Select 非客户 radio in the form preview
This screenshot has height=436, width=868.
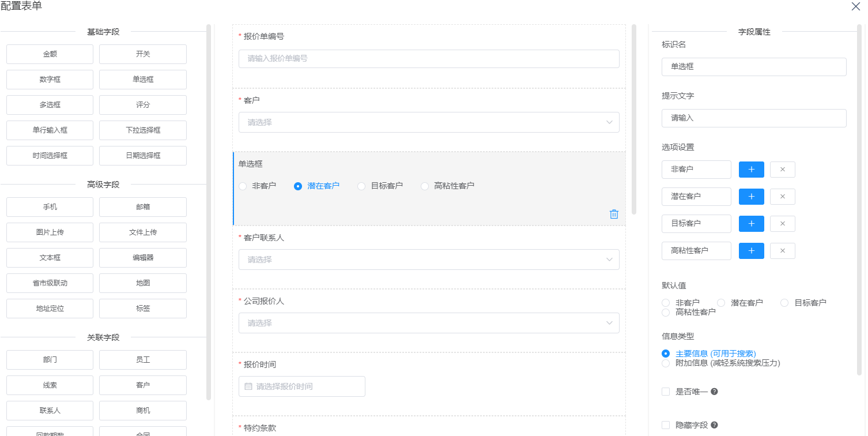pos(243,186)
